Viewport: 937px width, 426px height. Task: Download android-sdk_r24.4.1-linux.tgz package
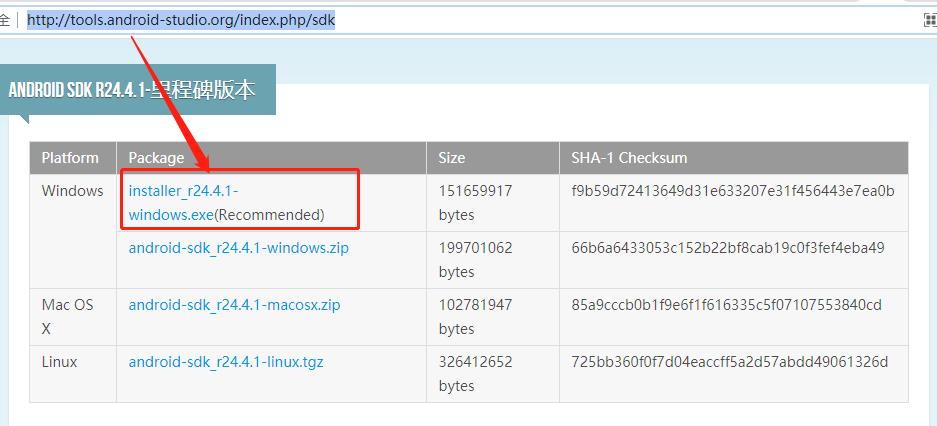pyautogui.click(x=226, y=362)
